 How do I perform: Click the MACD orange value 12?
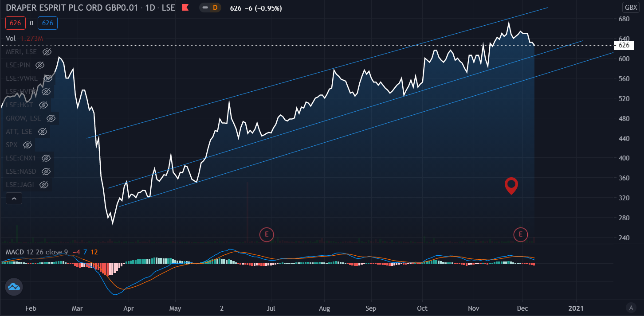(x=94, y=252)
